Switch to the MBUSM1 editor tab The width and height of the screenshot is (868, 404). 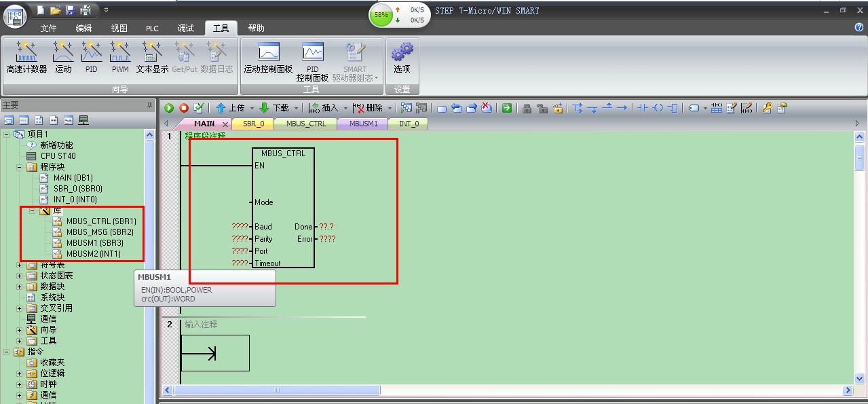(363, 124)
